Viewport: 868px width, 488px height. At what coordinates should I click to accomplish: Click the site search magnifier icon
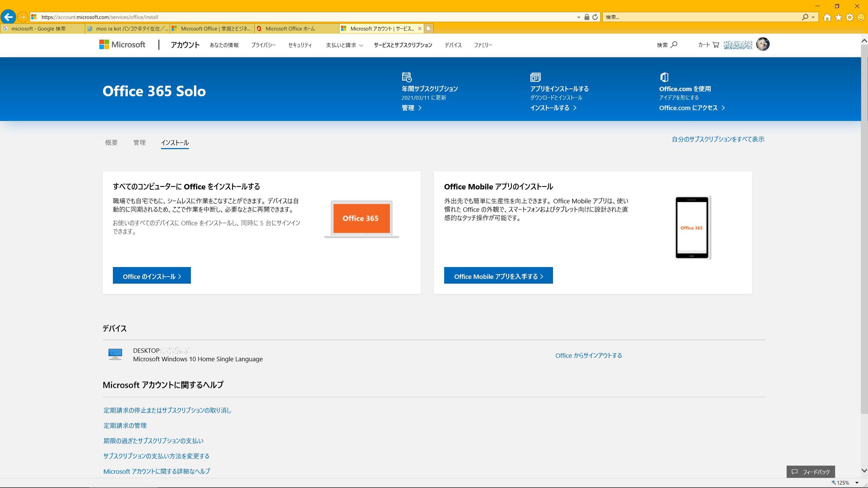(674, 45)
